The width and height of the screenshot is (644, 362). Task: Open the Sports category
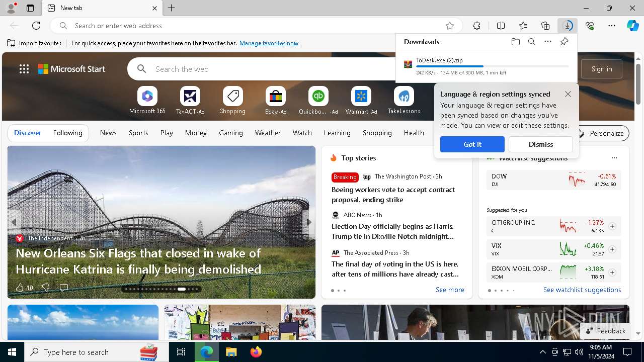138,133
